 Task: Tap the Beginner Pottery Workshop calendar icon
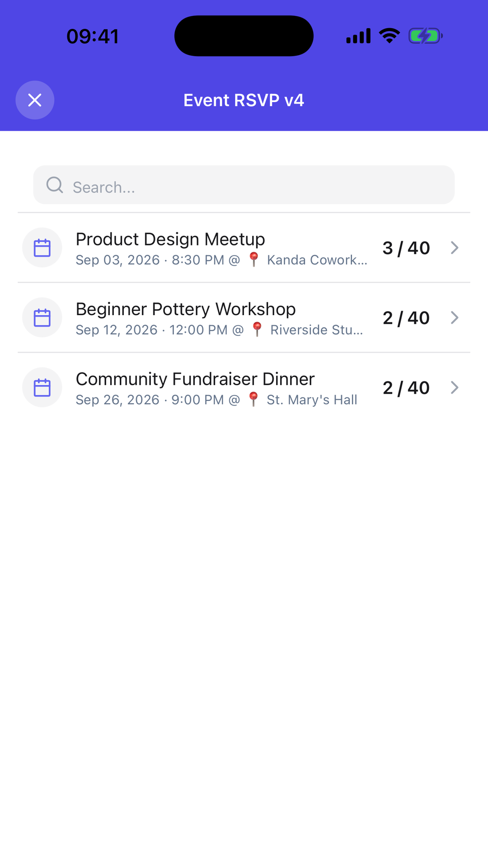42,317
